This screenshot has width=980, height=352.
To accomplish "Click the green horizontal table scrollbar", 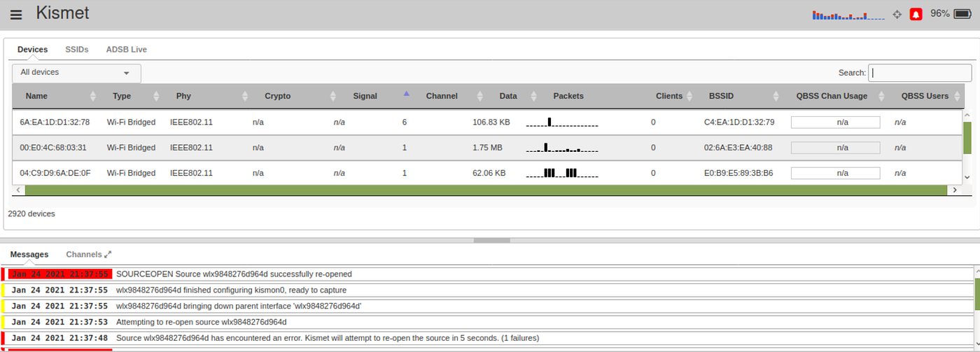I will tap(486, 190).
